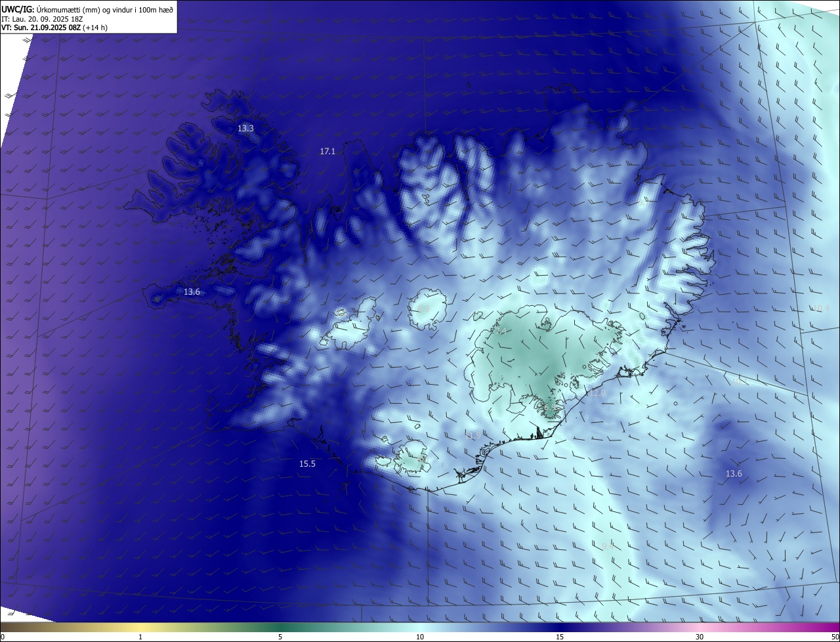Image resolution: width=840 pixels, height=642 pixels.
Task: Click the colorbar tick label 5
Action: 280,637
